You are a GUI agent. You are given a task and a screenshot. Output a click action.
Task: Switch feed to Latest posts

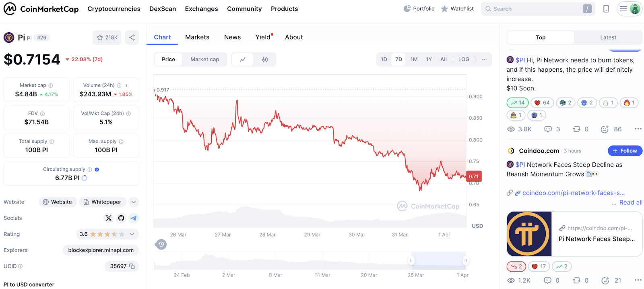click(608, 37)
